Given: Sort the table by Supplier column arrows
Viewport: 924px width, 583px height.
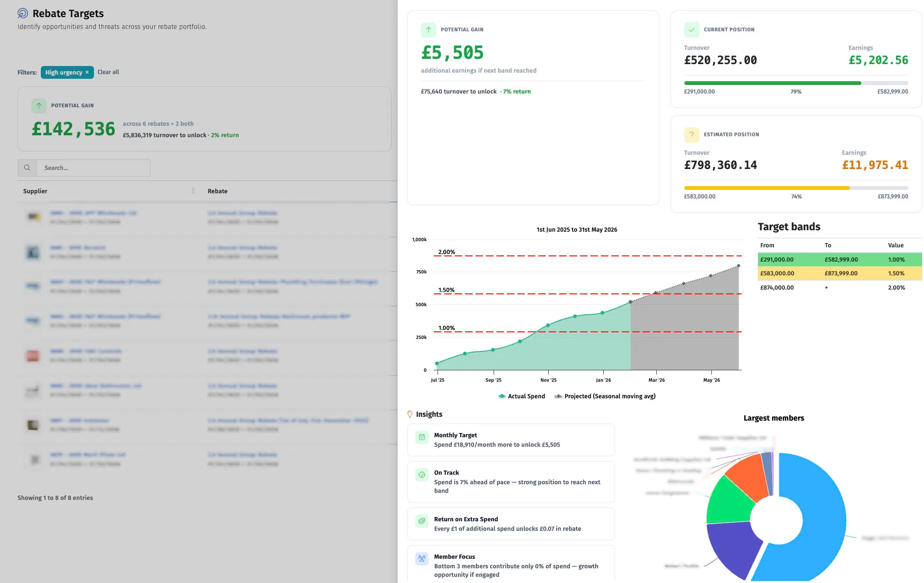Looking at the screenshot, I should point(193,191).
